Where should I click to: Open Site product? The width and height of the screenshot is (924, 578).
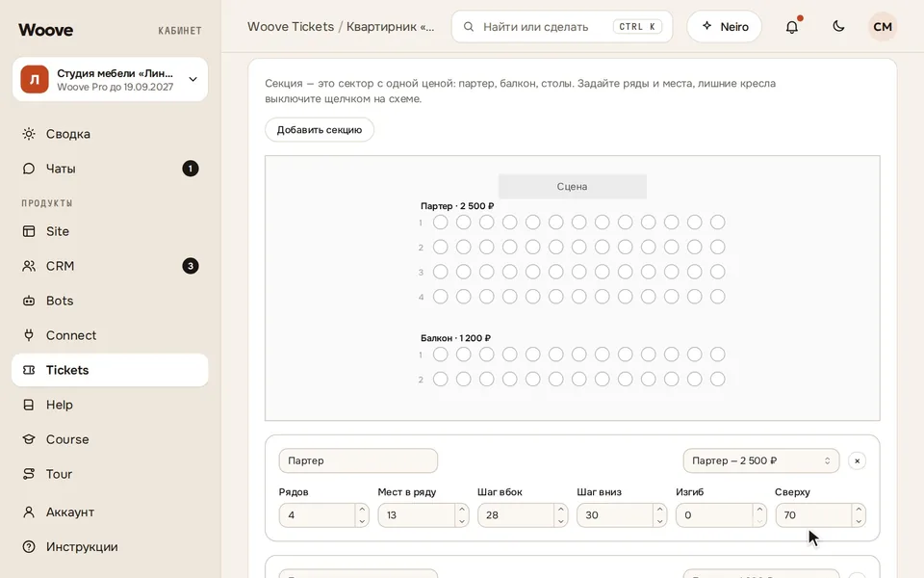pos(110,231)
